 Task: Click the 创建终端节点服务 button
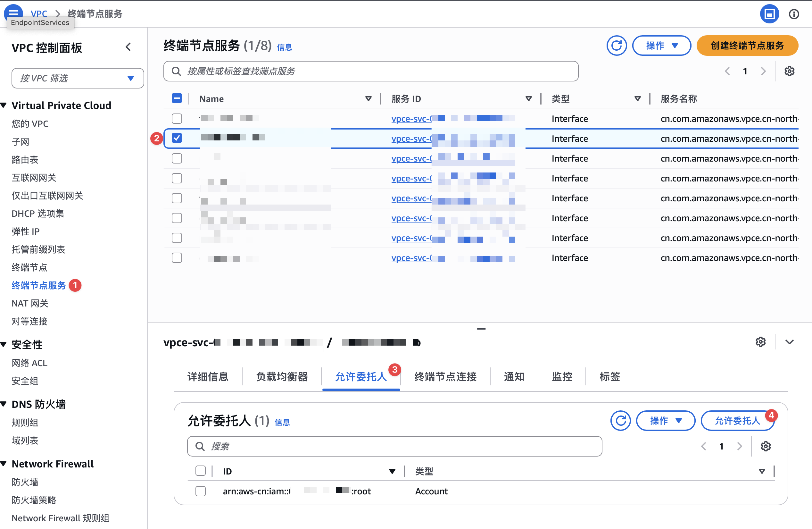[747, 46]
